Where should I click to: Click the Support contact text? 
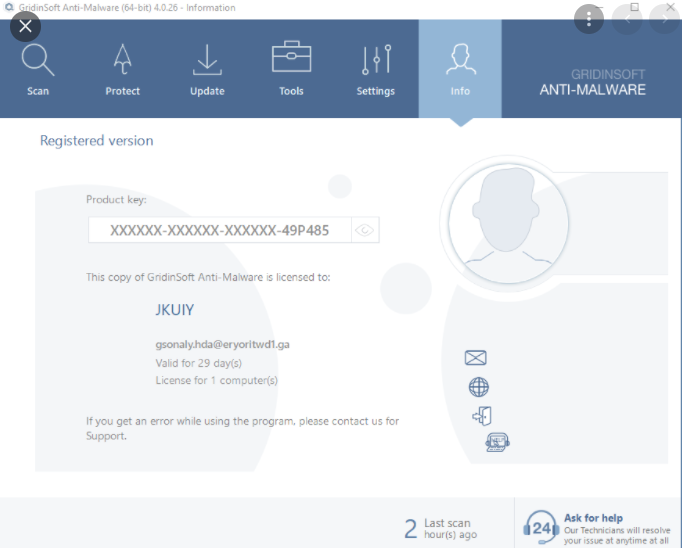[106, 436]
